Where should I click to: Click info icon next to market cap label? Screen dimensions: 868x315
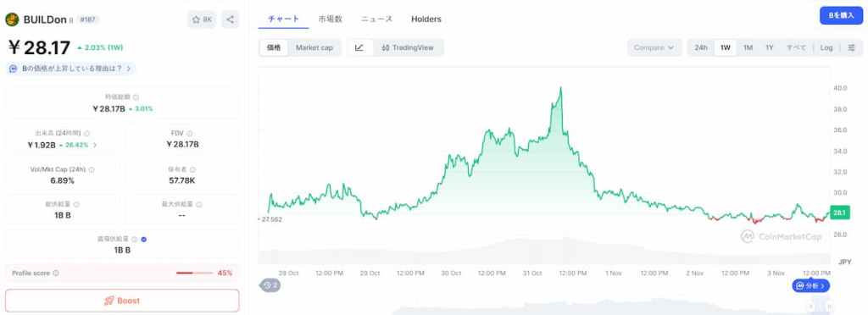pyautogui.click(x=136, y=97)
